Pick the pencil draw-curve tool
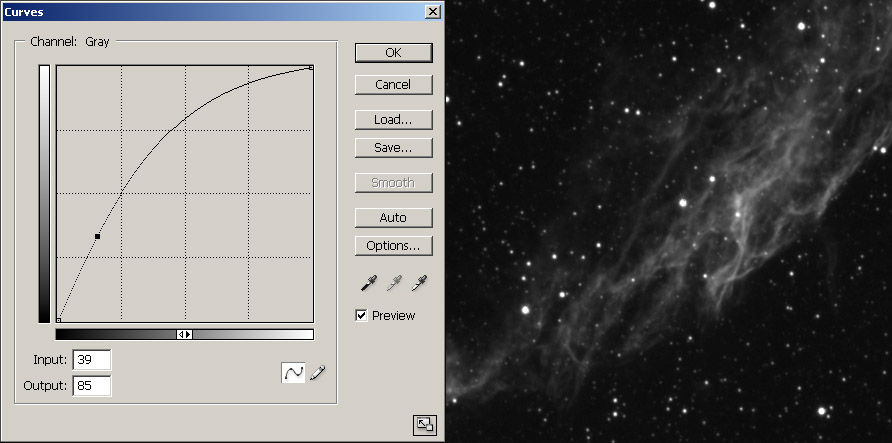Image resolution: width=892 pixels, height=443 pixels. click(318, 373)
